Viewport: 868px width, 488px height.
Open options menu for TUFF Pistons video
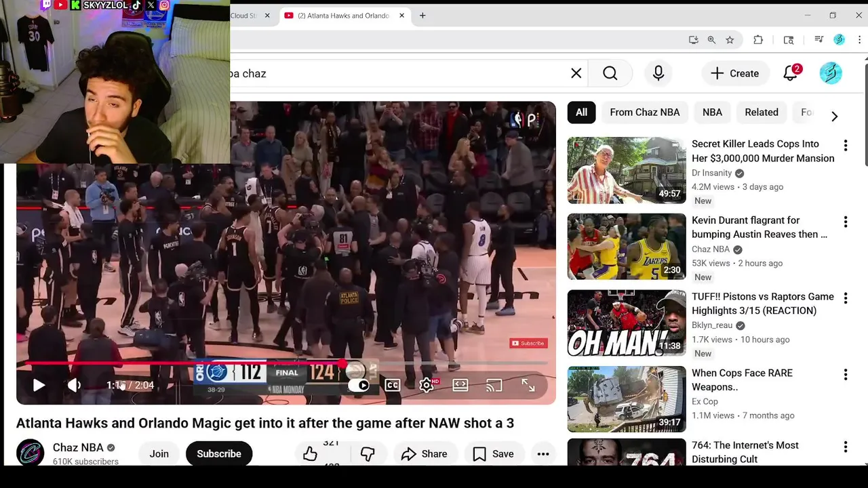(845, 298)
